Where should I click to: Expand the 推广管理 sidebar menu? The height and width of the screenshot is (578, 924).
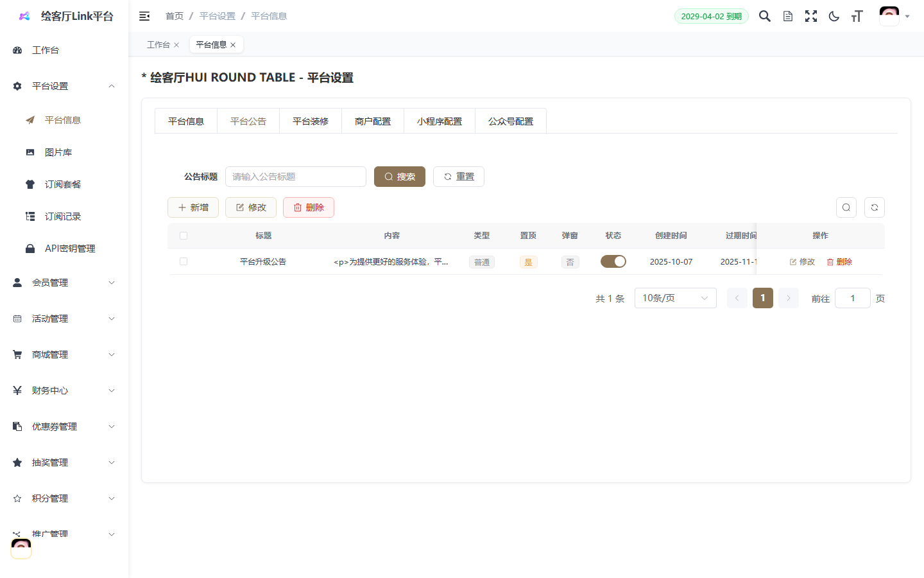click(64, 534)
